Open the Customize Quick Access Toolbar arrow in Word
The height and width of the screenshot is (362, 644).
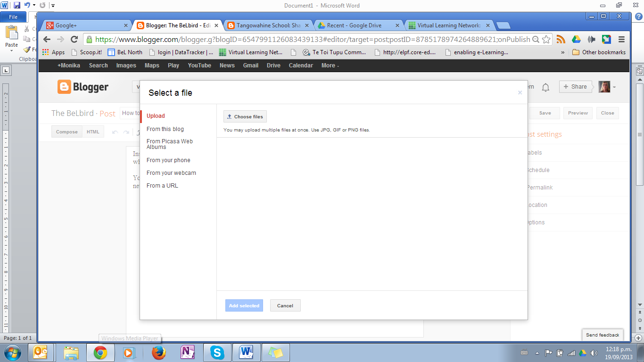point(53,6)
